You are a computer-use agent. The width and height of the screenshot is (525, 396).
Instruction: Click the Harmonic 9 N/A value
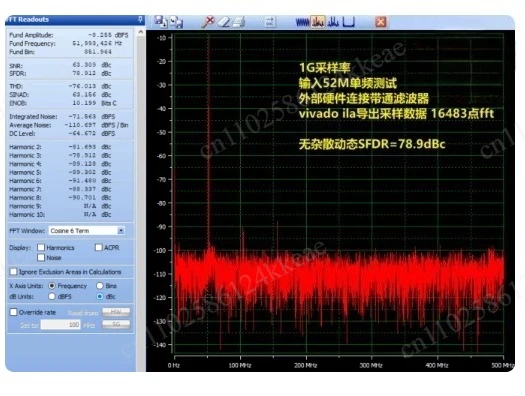coord(90,206)
